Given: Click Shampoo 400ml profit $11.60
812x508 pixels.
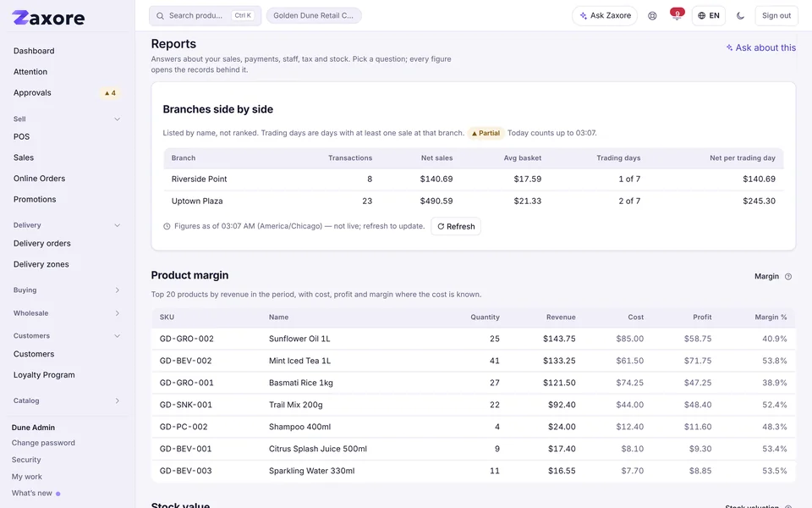Looking at the screenshot, I should coord(698,427).
